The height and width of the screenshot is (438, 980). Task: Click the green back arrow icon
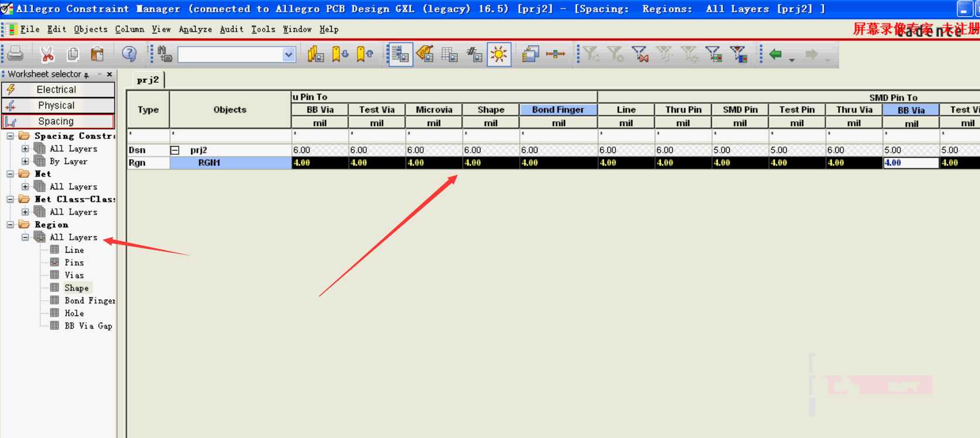click(775, 55)
